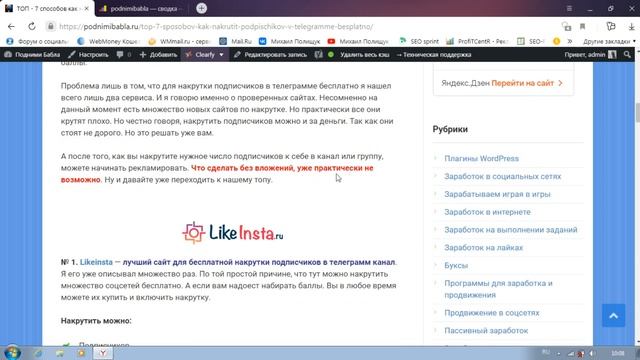Viewport: 640px width, 360px height.
Task: Open Программы для заработка и продвижения category
Action: pyautogui.click(x=498, y=289)
